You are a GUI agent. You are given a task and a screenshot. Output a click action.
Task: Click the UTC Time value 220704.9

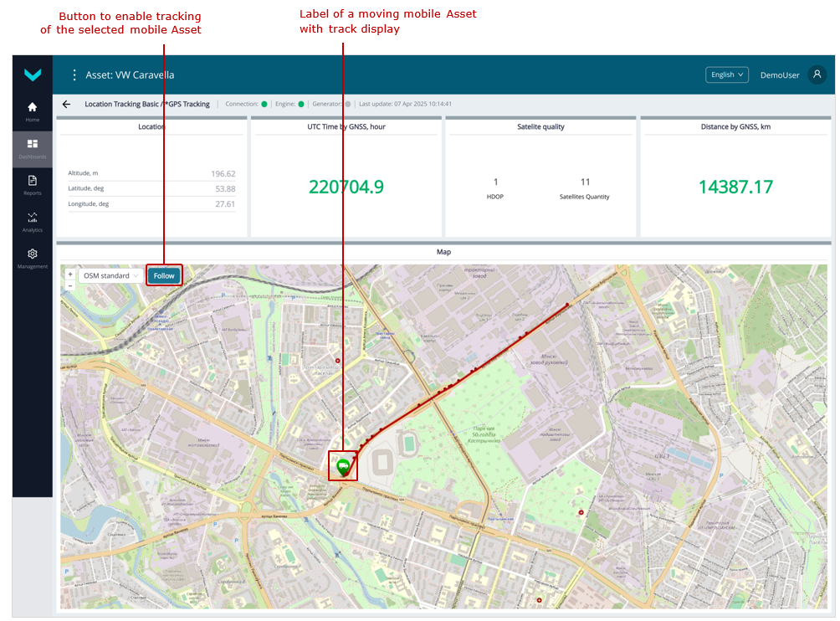pos(346,187)
